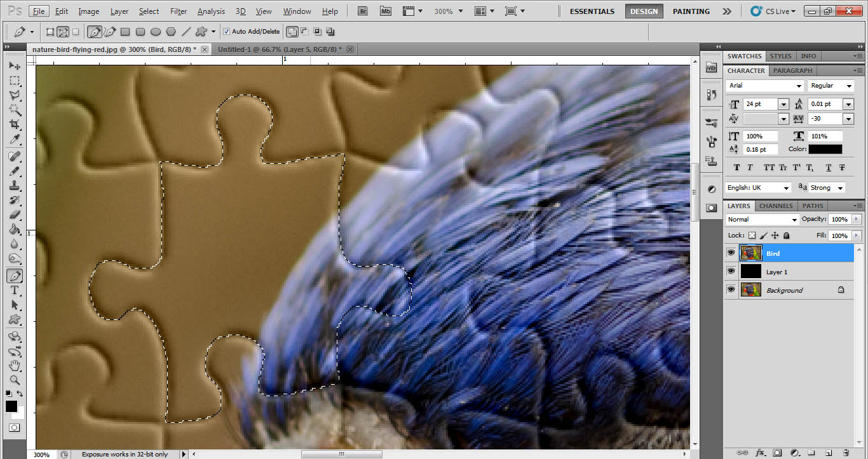Disable the Auto Add/Delete checkbox
The height and width of the screenshot is (459, 868).
tap(226, 31)
